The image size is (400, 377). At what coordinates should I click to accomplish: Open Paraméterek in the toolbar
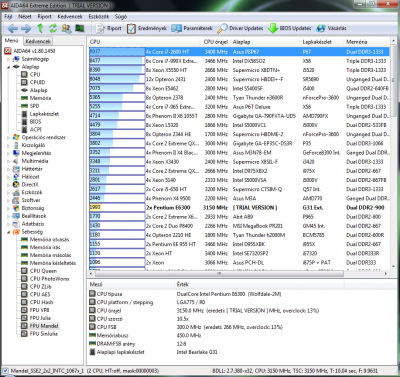[x=192, y=28]
